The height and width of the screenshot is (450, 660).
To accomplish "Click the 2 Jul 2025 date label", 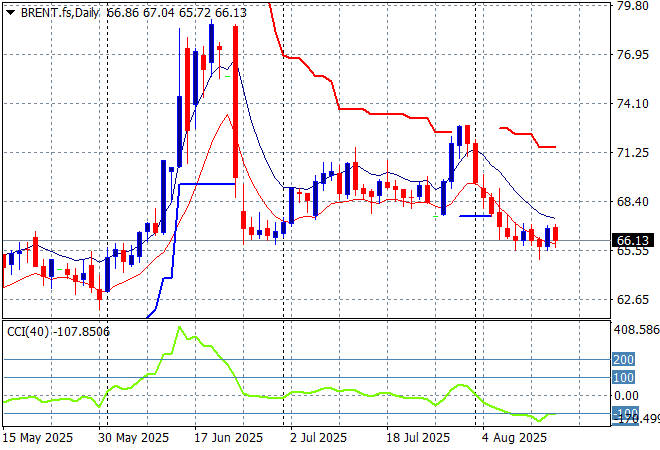I will click(x=320, y=437).
